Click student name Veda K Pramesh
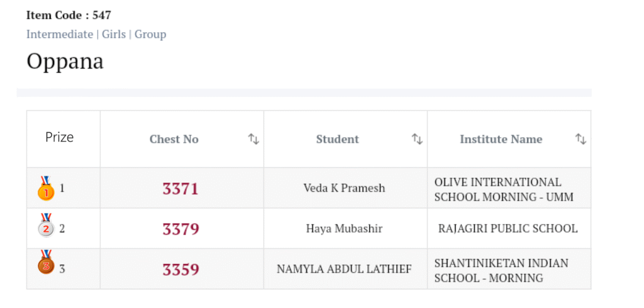 pos(344,188)
